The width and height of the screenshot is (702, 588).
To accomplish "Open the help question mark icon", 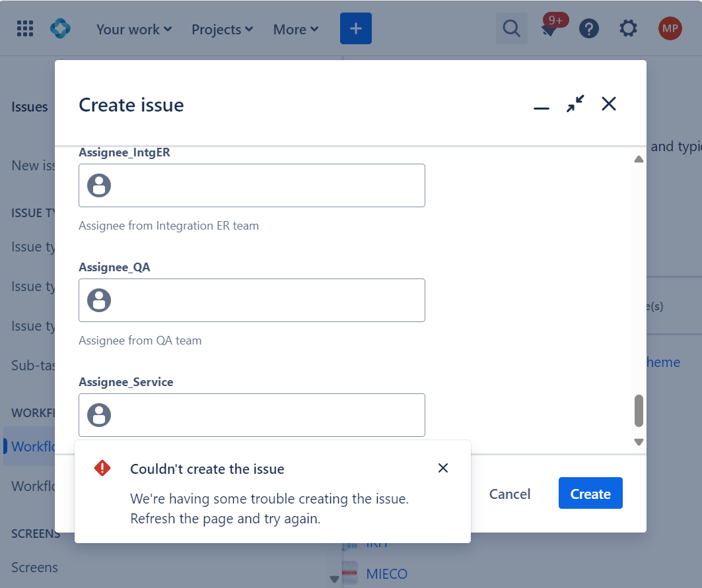I will pos(588,28).
